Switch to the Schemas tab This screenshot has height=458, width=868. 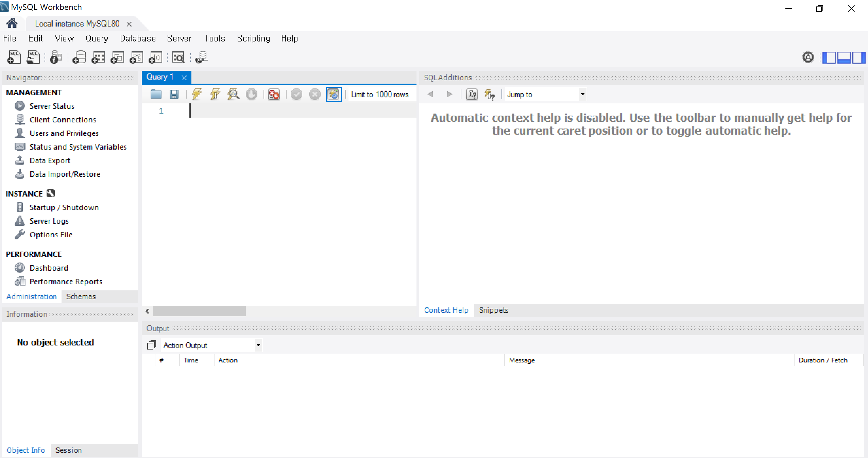tap(81, 296)
